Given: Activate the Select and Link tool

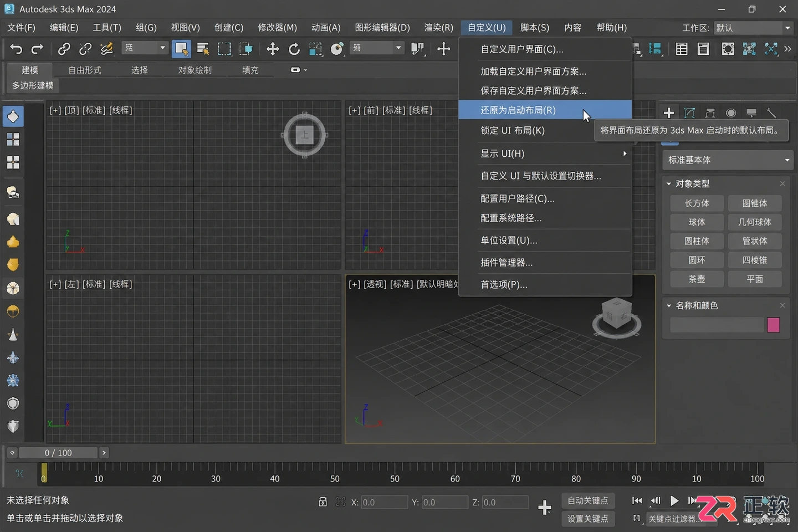Looking at the screenshot, I should point(64,49).
